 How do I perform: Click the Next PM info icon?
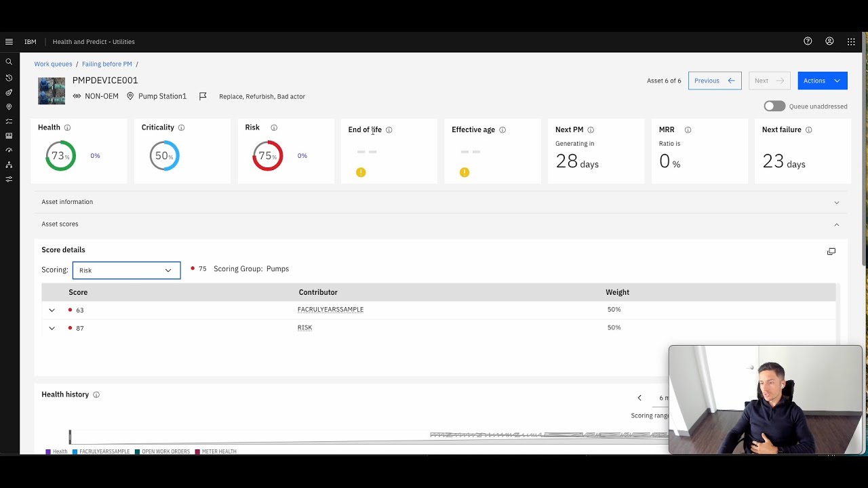(x=591, y=129)
